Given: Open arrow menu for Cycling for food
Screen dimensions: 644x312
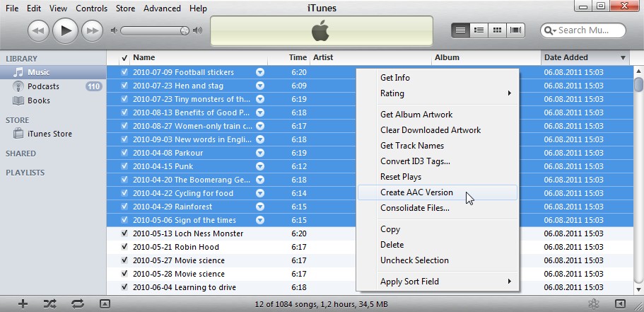Looking at the screenshot, I should click(260, 193).
